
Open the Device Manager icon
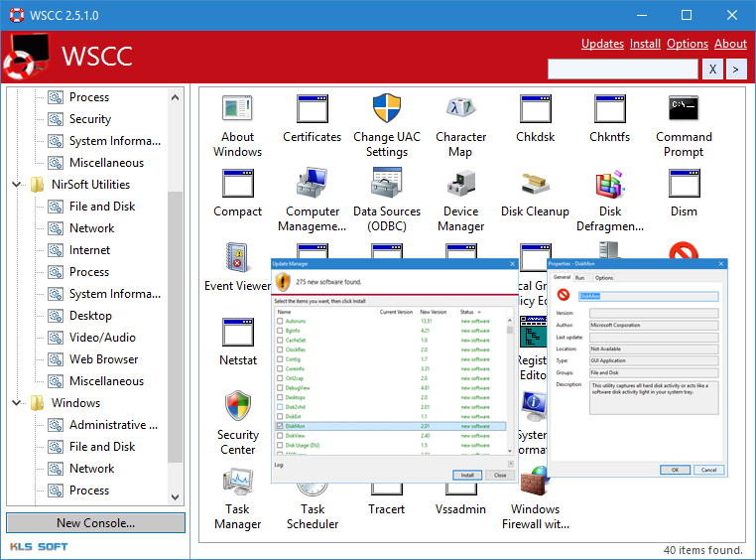[461, 183]
